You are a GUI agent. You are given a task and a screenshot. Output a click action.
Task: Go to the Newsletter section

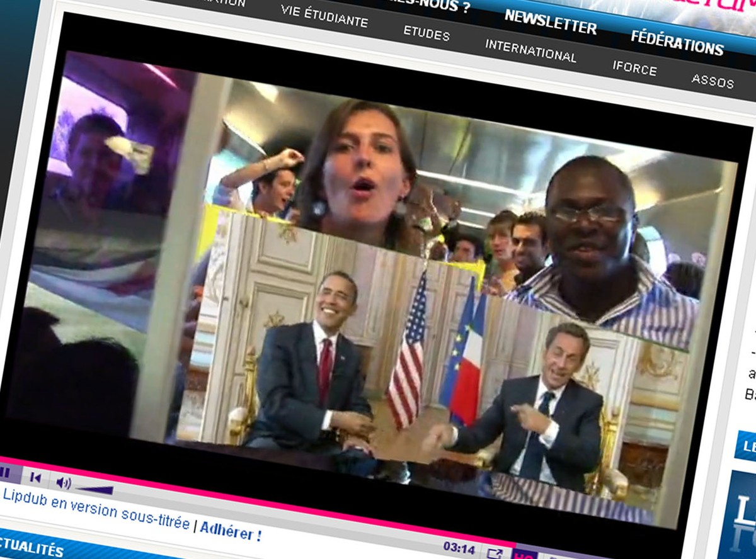pos(550,23)
